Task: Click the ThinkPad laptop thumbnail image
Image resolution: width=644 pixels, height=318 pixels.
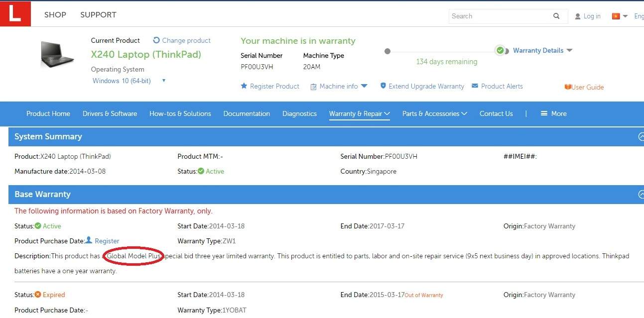Action: coord(58,54)
